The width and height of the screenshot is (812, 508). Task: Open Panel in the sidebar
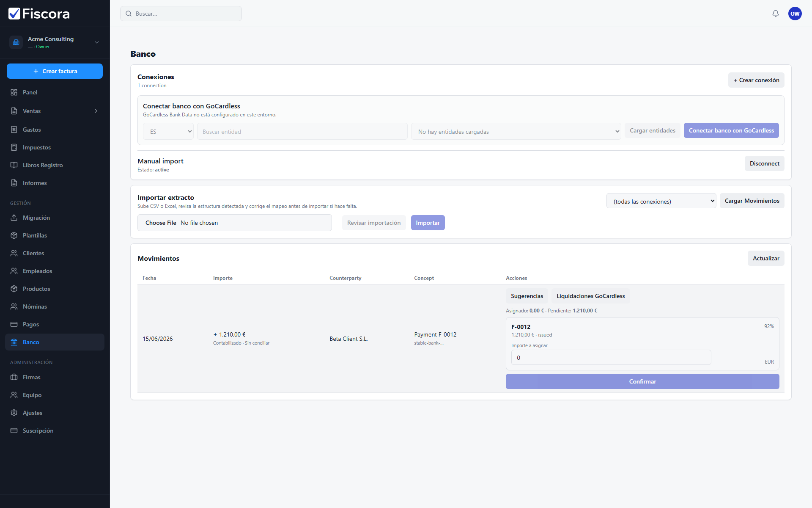click(x=55, y=92)
